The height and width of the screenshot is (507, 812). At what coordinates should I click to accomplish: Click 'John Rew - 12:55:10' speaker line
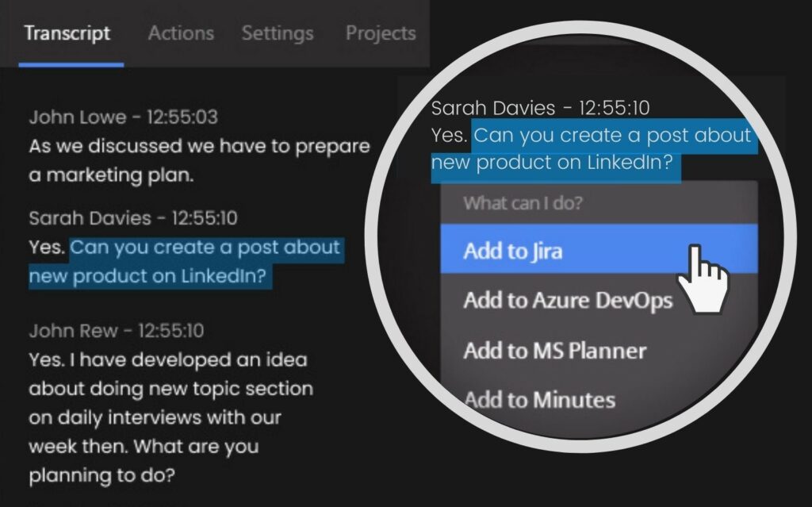tap(117, 330)
